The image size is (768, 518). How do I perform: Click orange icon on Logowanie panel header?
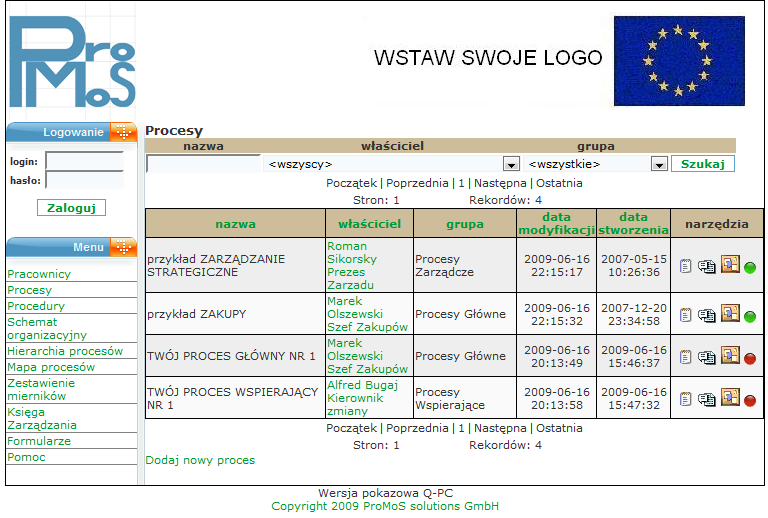123,132
